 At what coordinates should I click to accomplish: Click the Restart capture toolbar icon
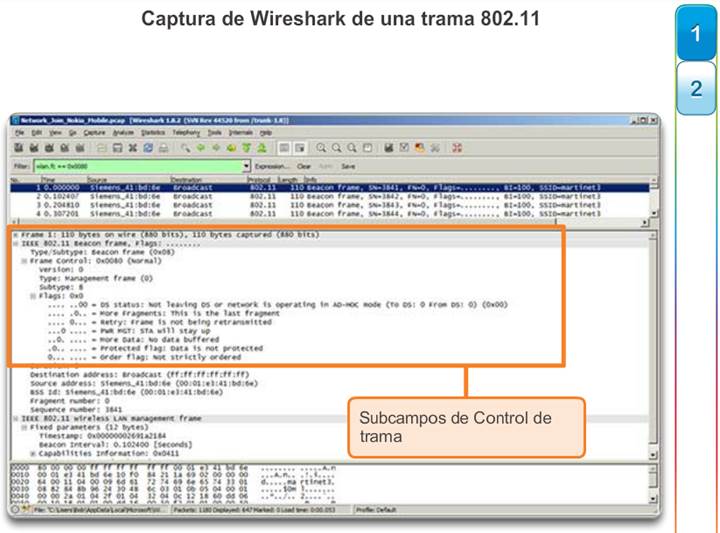tap(80, 148)
